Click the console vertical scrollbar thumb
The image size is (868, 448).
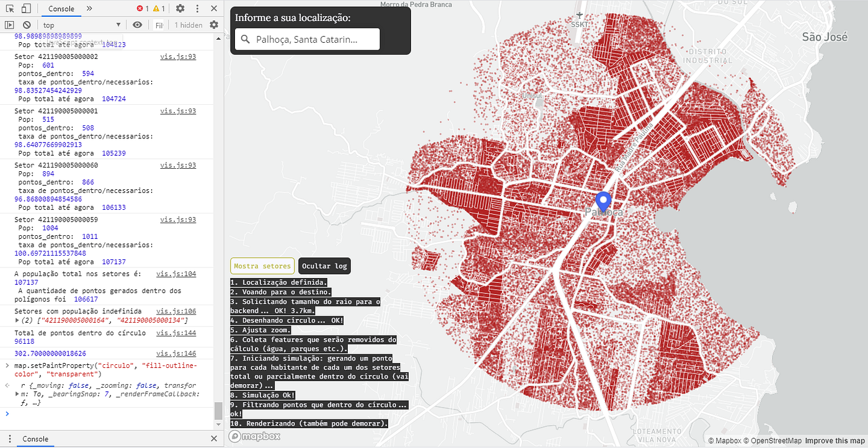point(218,411)
